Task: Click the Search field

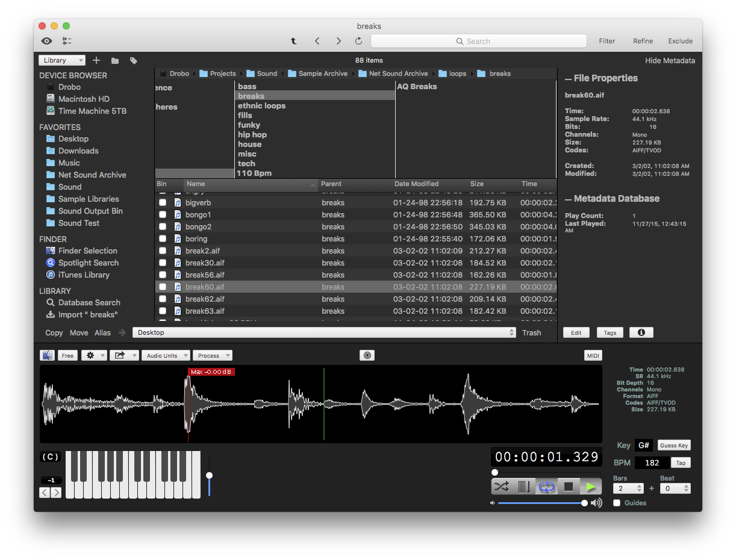Action: click(479, 41)
